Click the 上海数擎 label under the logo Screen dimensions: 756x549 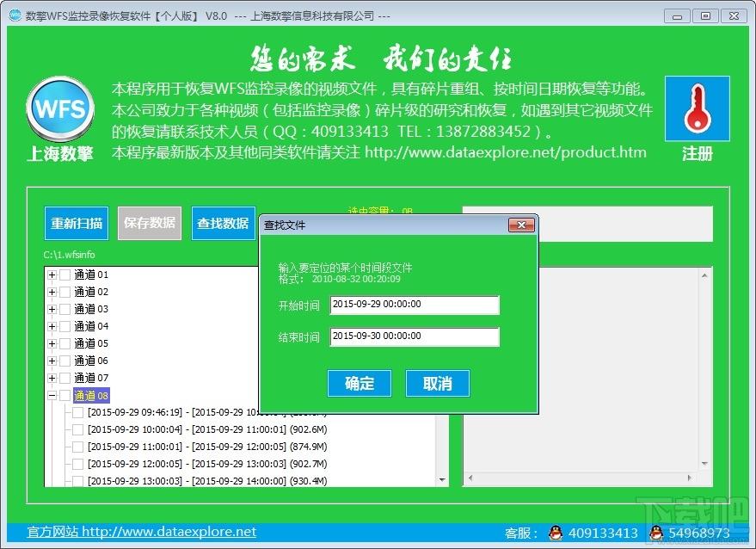tap(60, 154)
